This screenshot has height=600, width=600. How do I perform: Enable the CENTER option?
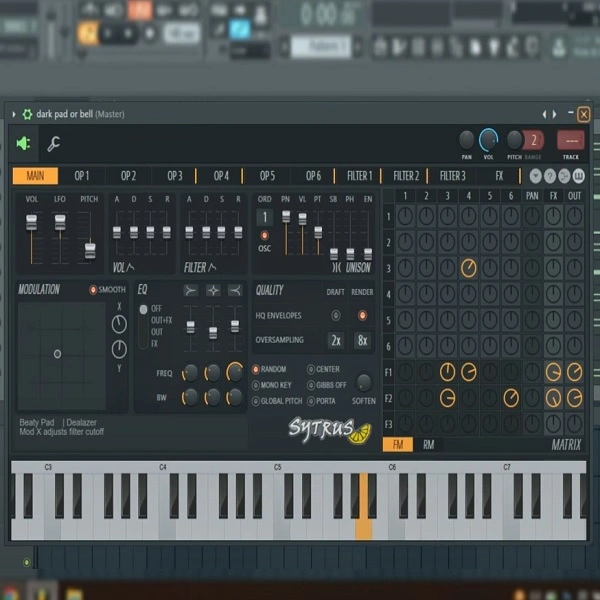point(311,369)
